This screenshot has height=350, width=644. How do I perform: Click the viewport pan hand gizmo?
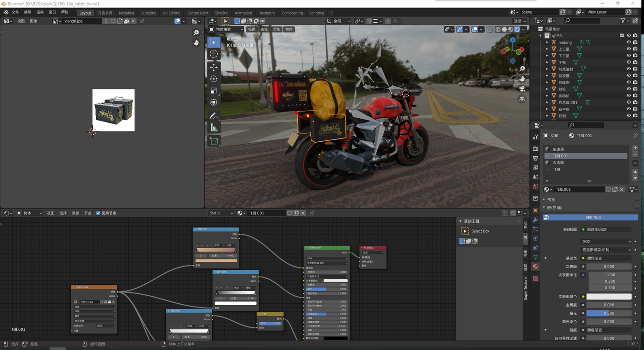click(522, 79)
